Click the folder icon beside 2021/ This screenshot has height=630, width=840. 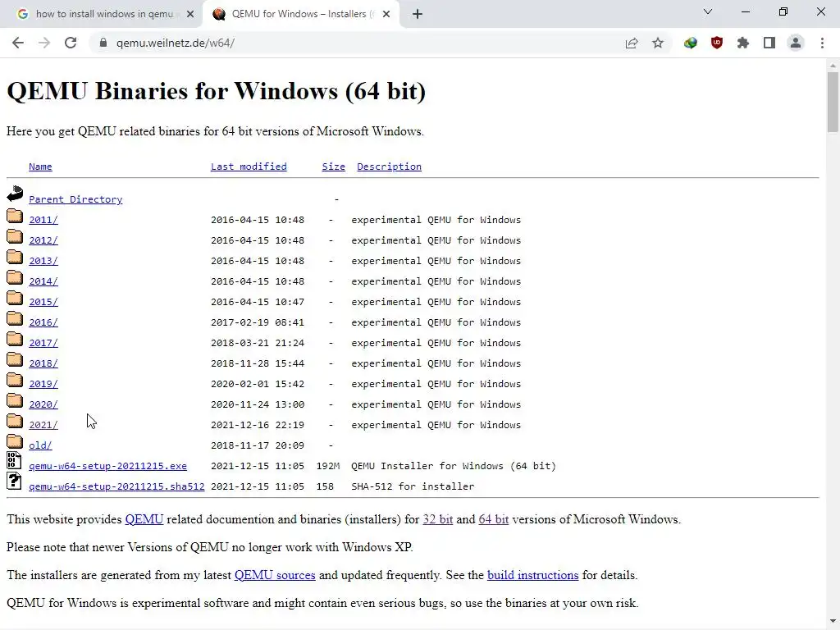[15, 421]
